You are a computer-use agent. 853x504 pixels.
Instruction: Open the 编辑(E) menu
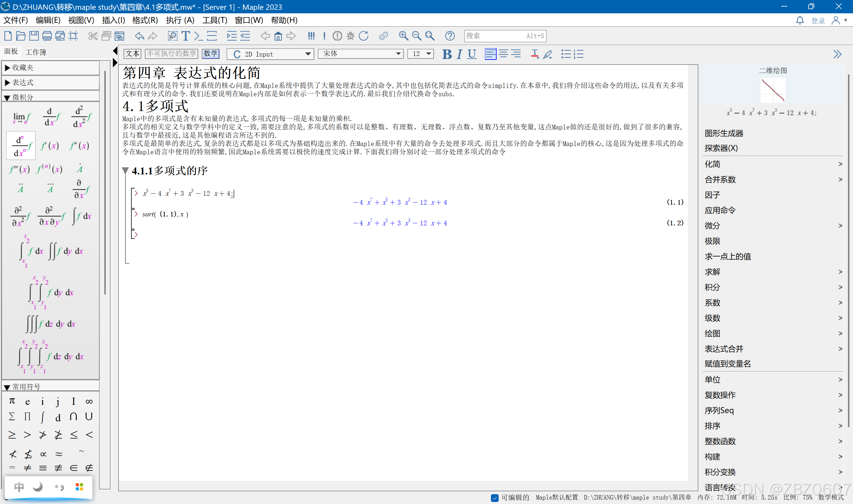click(x=48, y=20)
